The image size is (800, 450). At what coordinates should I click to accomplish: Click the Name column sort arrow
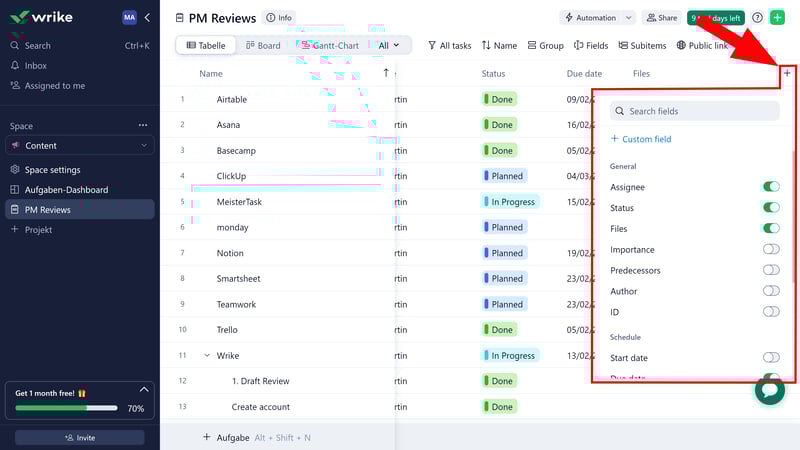pos(386,73)
